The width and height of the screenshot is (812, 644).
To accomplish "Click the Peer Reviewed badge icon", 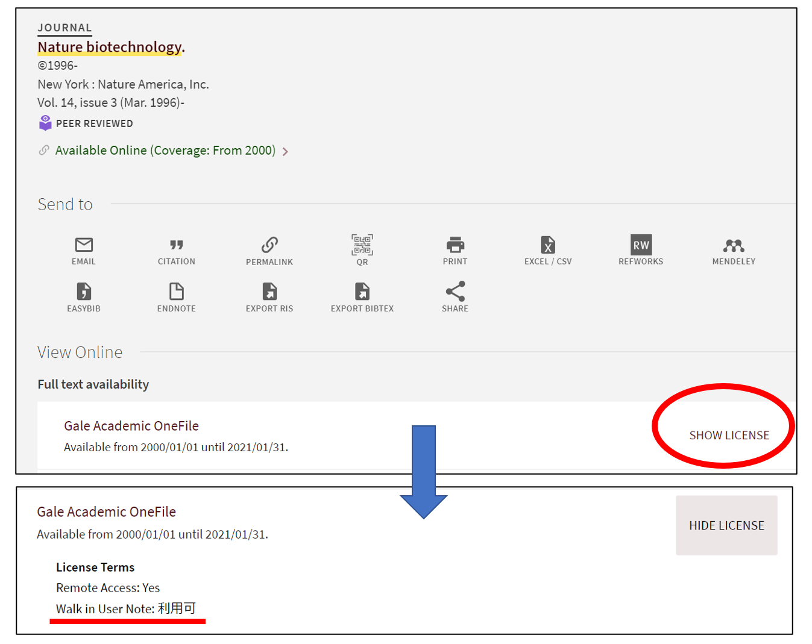I will click(x=45, y=123).
